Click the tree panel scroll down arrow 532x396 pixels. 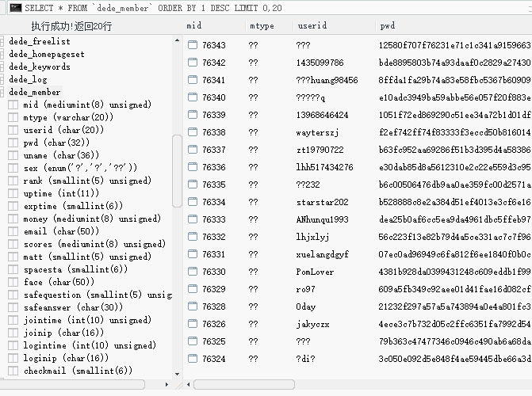click(177, 374)
